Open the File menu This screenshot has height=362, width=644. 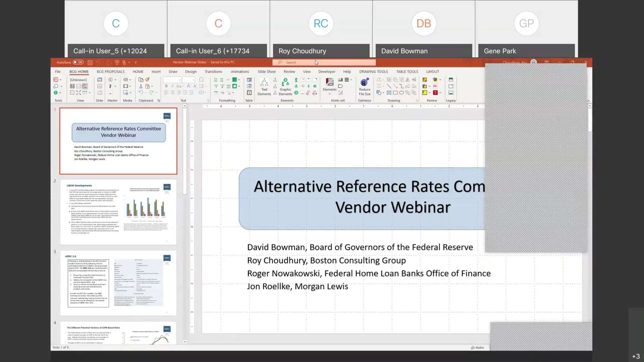point(58,72)
